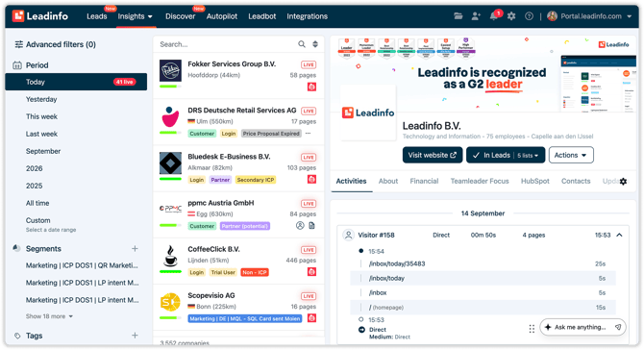Open the Teamleader Focus tab

[480, 181]
